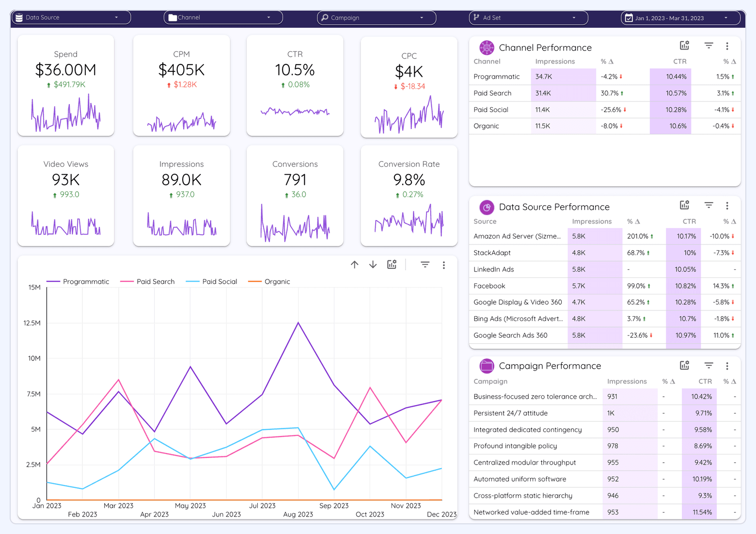Image resolution: width=756 pixels, height=534 pixels.
Task: Open the Ad Set dropdown
Action: (528, 17)
